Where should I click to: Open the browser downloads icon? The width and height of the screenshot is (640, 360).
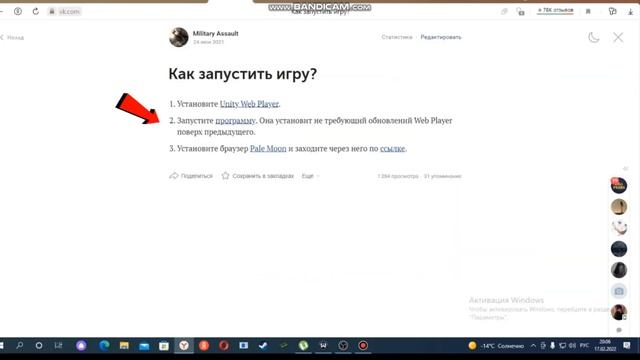click(x=631, y=12)
